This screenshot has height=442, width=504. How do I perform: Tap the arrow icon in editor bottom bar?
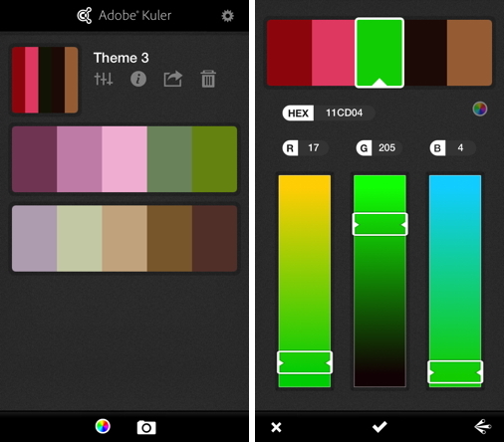[x=483, y=427]
